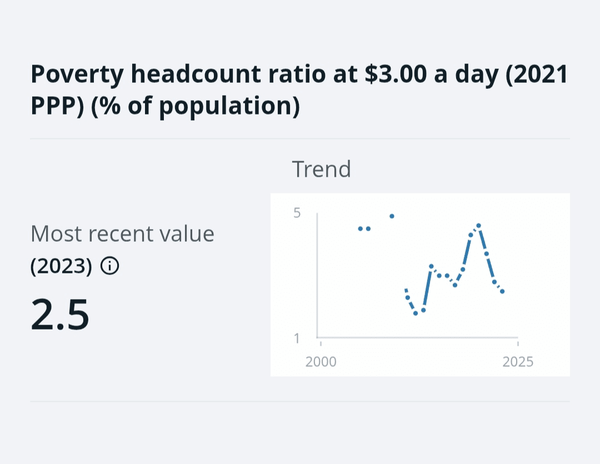Click the last data point on the trend line

pos(502,291)
